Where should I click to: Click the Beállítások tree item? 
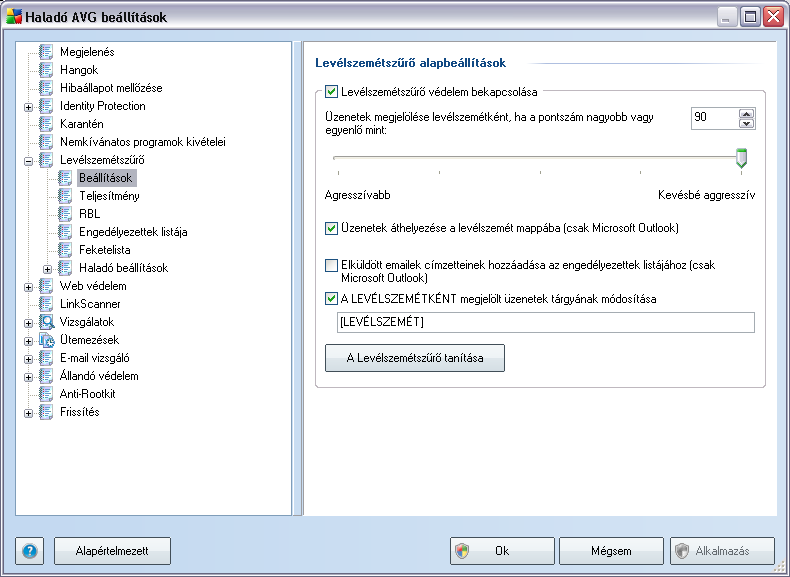(106, 178)
